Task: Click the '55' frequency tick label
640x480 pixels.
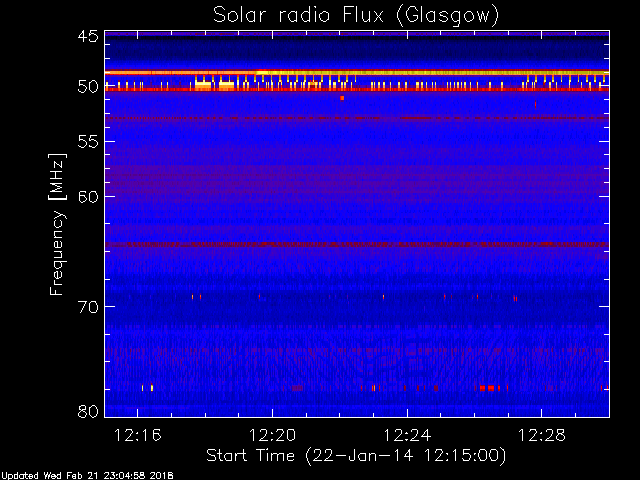Action: point(88,142)
